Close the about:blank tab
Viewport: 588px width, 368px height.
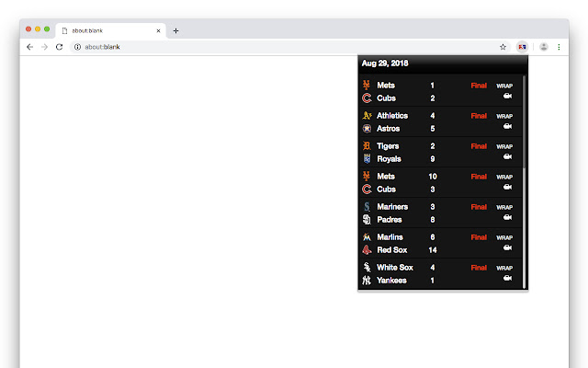tap(158, 30)
